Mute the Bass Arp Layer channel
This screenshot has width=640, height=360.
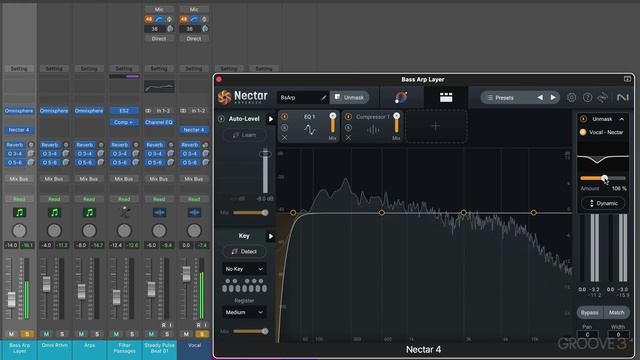pyautogui.click(x=11, y=334)
